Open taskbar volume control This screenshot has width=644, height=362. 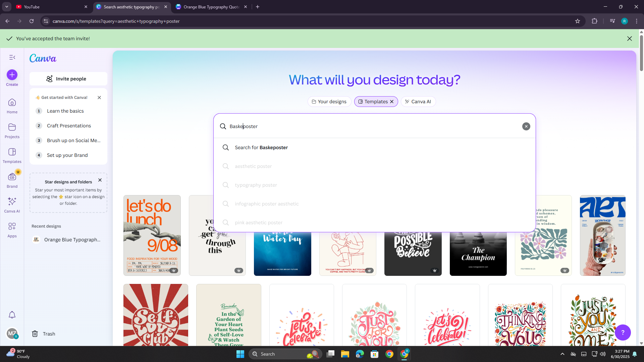point(603,354)
